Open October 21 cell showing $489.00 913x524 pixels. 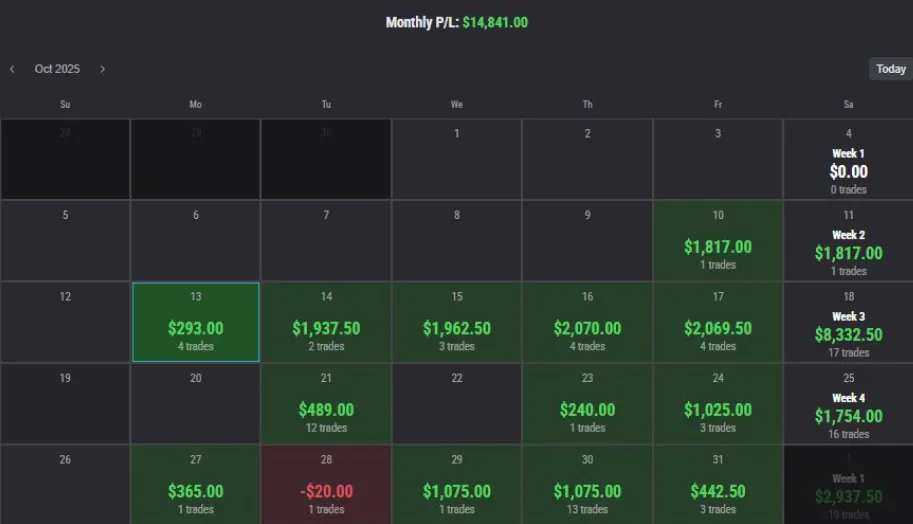pos(326,403)
